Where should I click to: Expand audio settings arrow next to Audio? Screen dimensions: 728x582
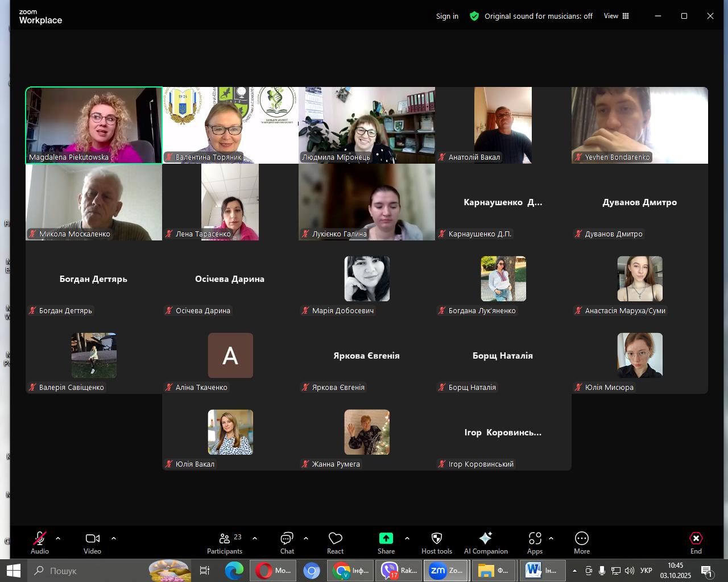coord(58,538)
